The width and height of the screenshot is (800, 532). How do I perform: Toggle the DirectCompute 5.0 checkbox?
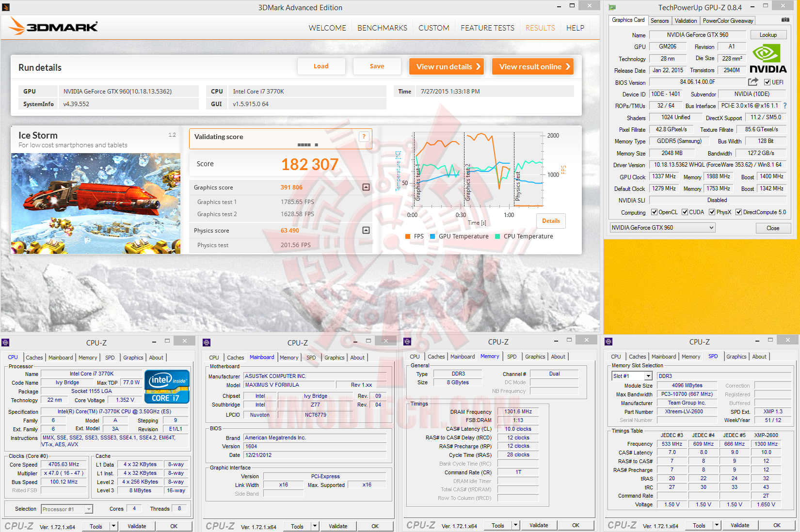739,212
